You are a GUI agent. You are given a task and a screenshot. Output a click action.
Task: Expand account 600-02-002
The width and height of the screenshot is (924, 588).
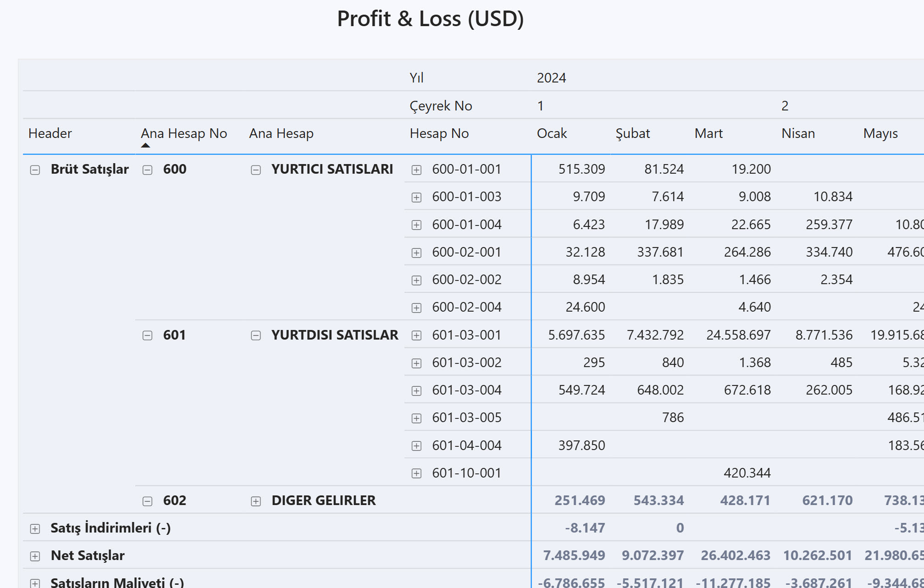pos(416,280)
